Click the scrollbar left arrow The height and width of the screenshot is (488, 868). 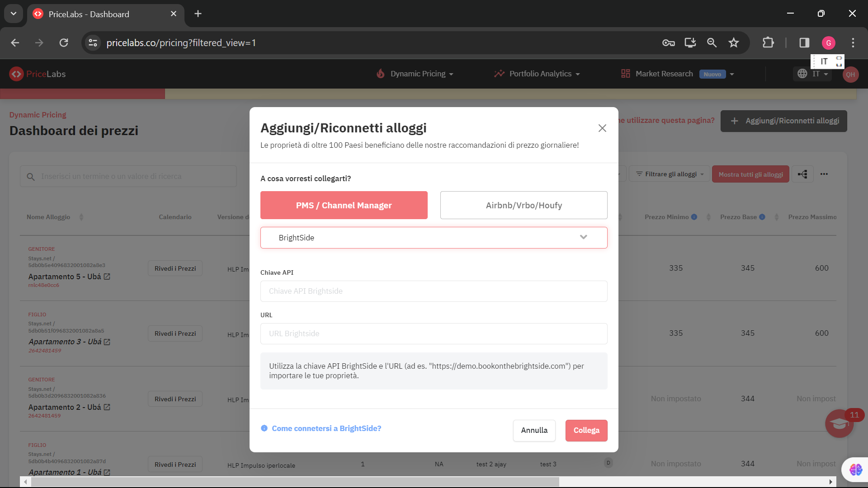click(25, 482)
